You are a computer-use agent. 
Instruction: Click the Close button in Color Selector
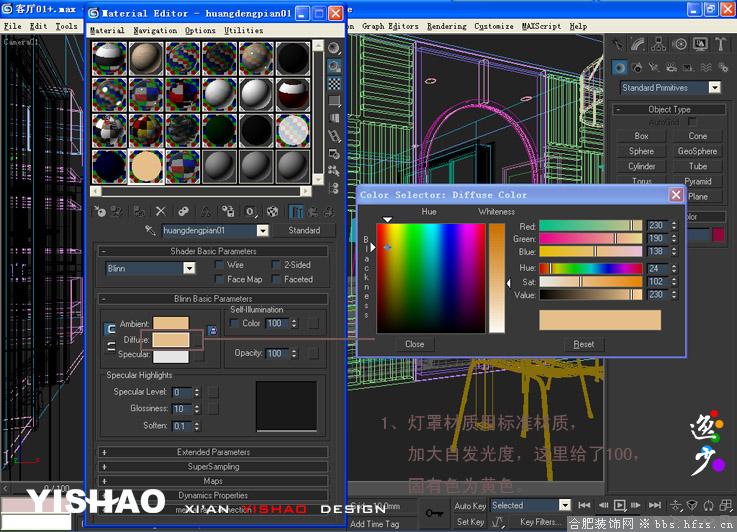pos(415,344)
